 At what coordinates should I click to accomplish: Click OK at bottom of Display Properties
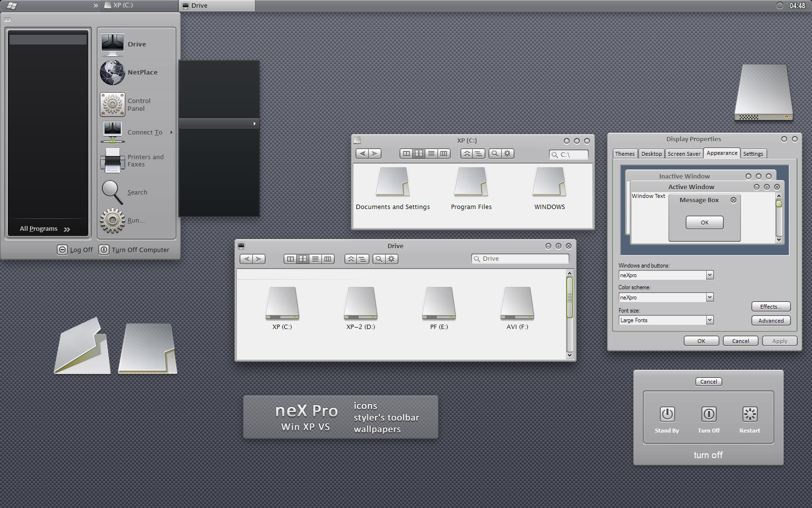click(701, 341)
